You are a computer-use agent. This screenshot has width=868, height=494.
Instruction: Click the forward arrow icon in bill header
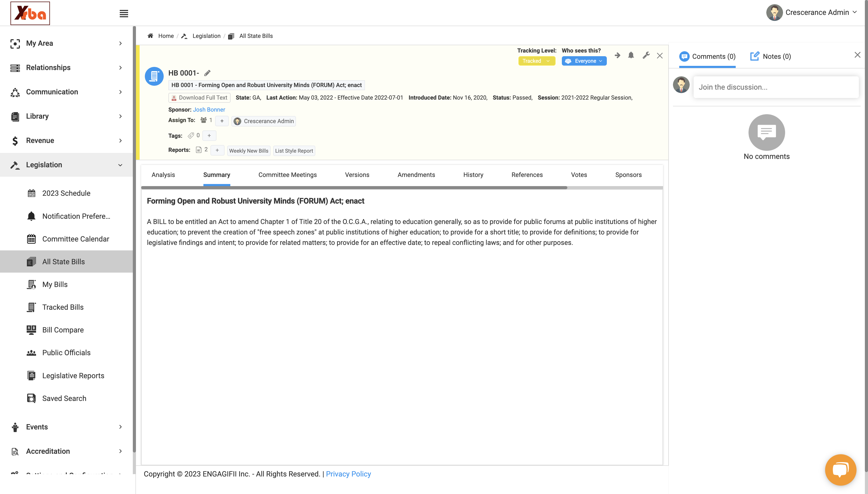tap(618, 55)
